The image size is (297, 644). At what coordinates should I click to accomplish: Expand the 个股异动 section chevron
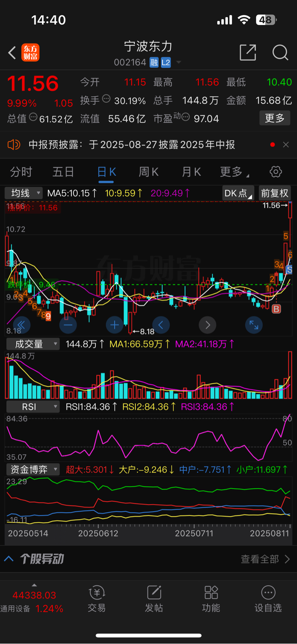(9, 559)
